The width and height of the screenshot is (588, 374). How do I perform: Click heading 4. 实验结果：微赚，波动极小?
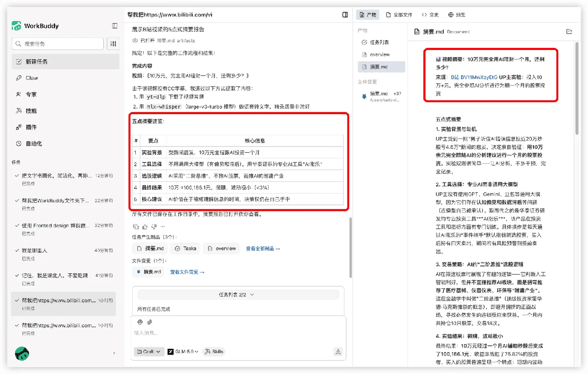point(469,336)
